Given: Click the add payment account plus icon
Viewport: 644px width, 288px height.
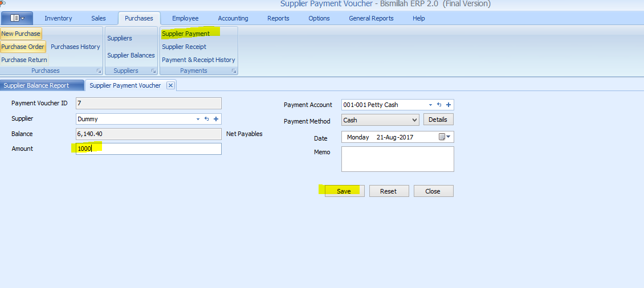Looking at the screenshot, I should click(x=449, y=105).
